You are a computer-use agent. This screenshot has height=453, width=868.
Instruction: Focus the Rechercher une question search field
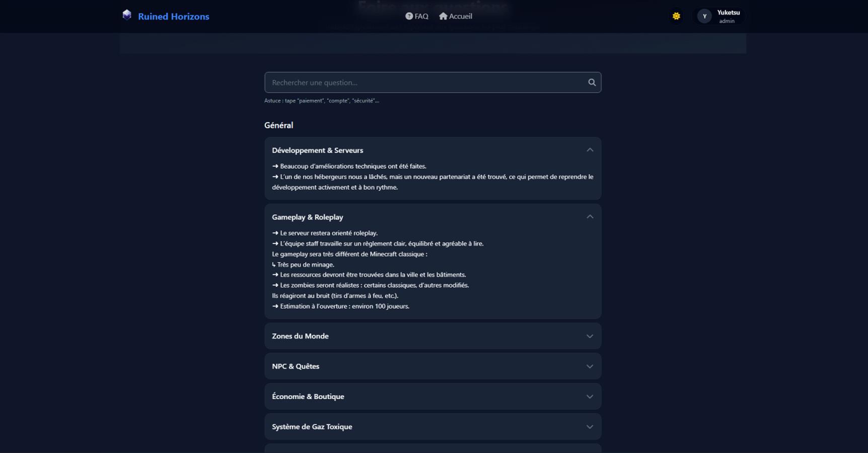click(425, 83)
